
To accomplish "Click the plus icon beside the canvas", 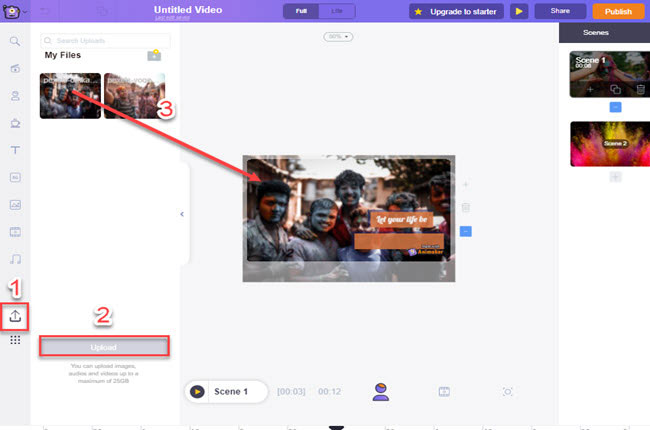I will [466, 184].
